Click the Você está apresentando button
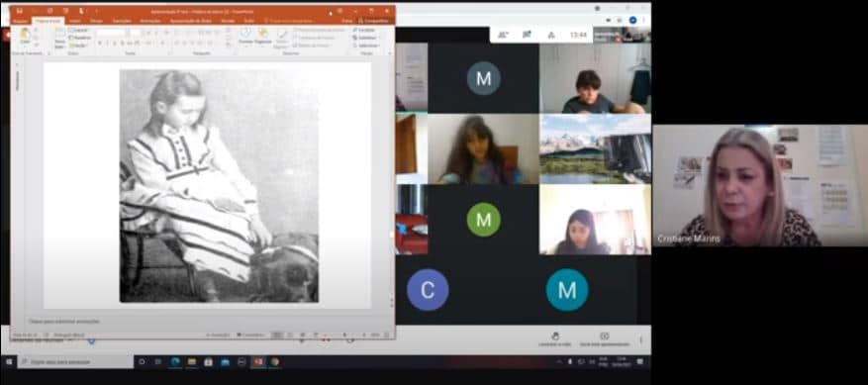868x385 pixels. pos(605,339)
